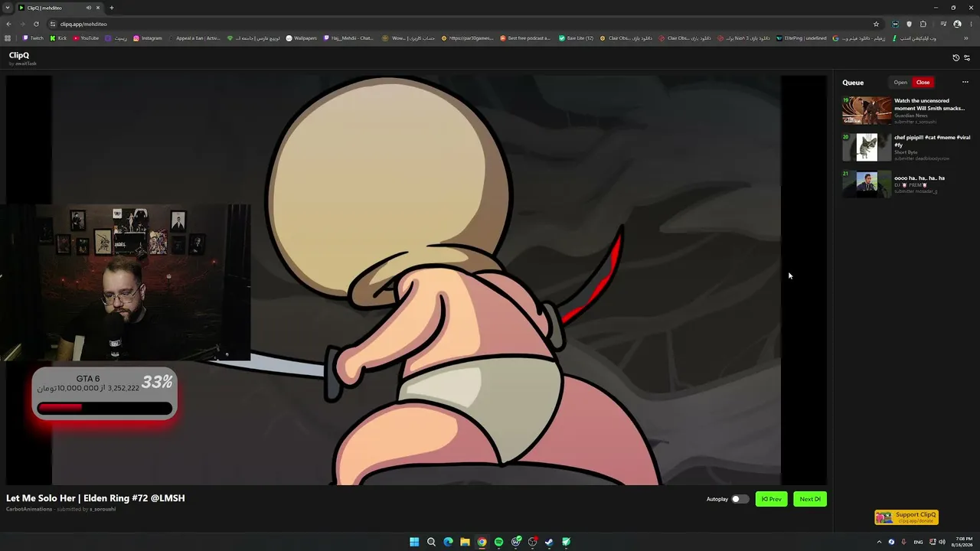Set the queue to Close
This screenshot has height=551, width=980.
pos(923,82)
